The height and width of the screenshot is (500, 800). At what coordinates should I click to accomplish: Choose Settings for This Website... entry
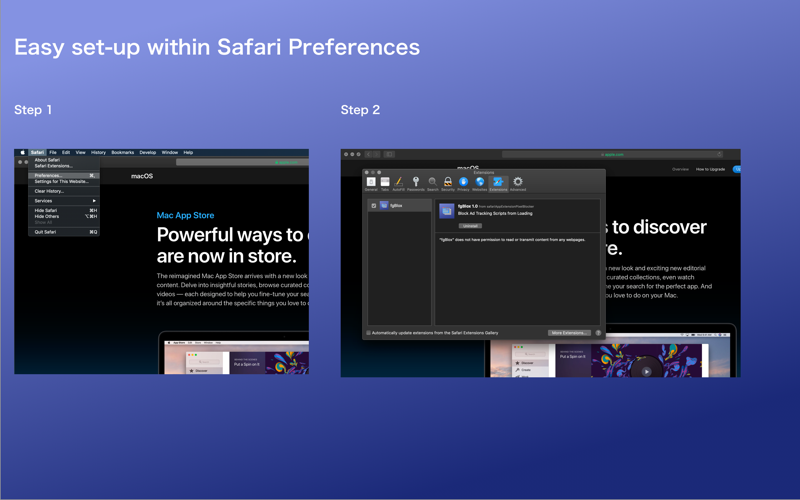(x=64, y=181)
